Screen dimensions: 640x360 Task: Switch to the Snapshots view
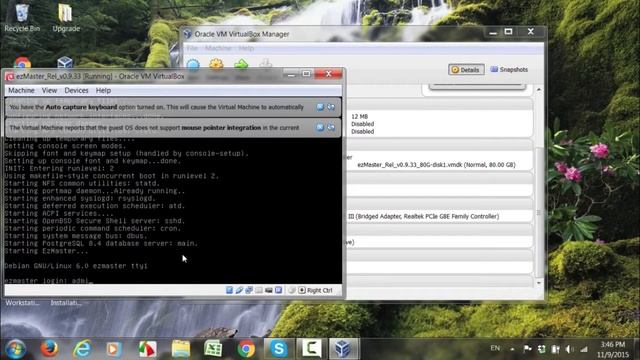509,69
